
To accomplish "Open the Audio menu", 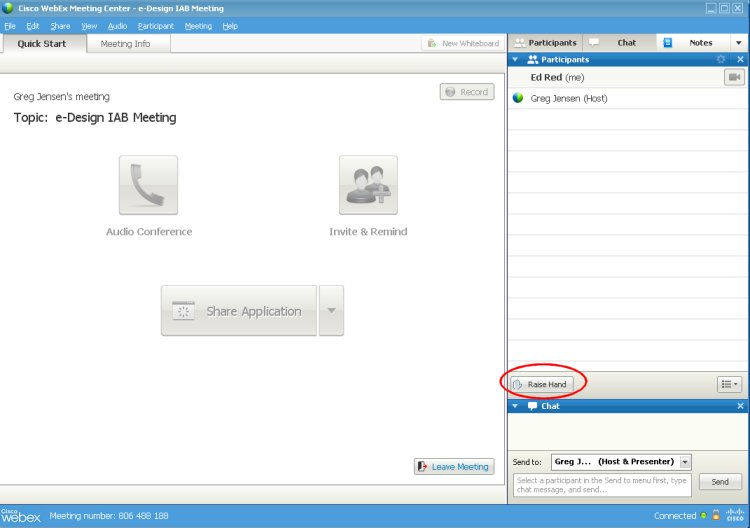I will click(x=117, y=26).
